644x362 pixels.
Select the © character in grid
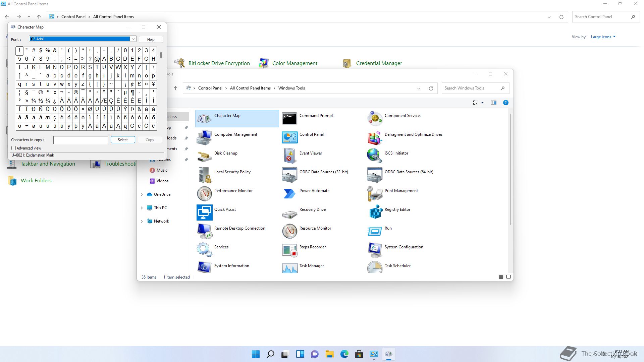coord(41,93)
